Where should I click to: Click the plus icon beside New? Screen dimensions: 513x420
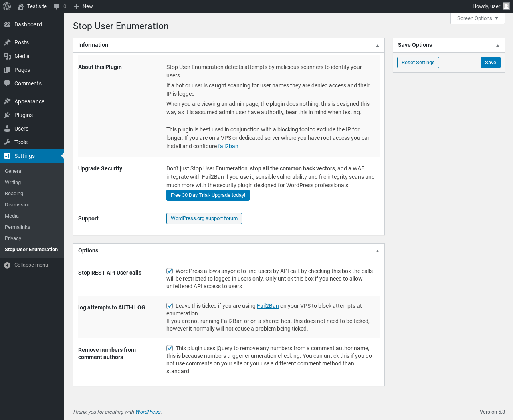coord(76,6)
